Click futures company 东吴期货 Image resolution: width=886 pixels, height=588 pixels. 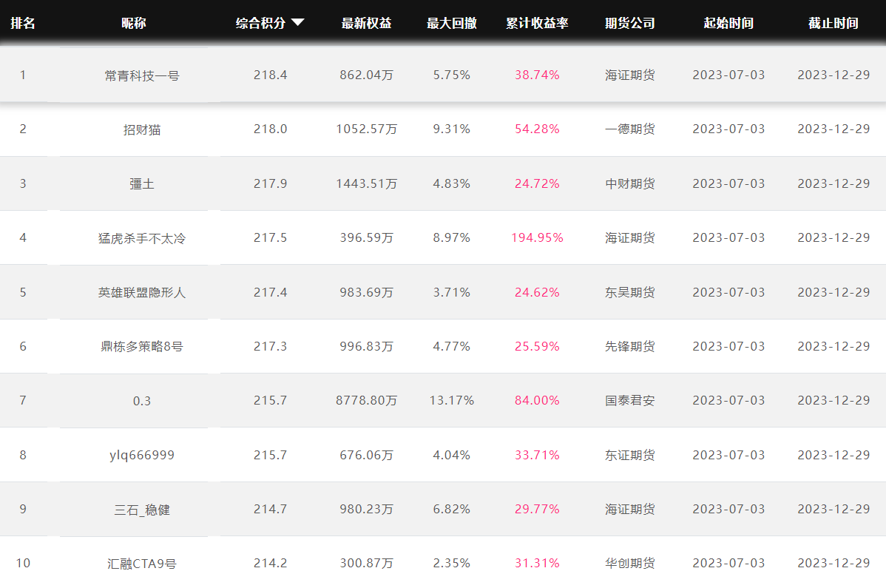[x=630, y=292]
